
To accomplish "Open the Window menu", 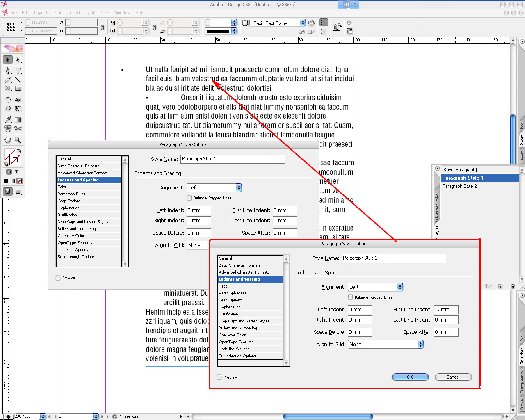I will (123, 13).
